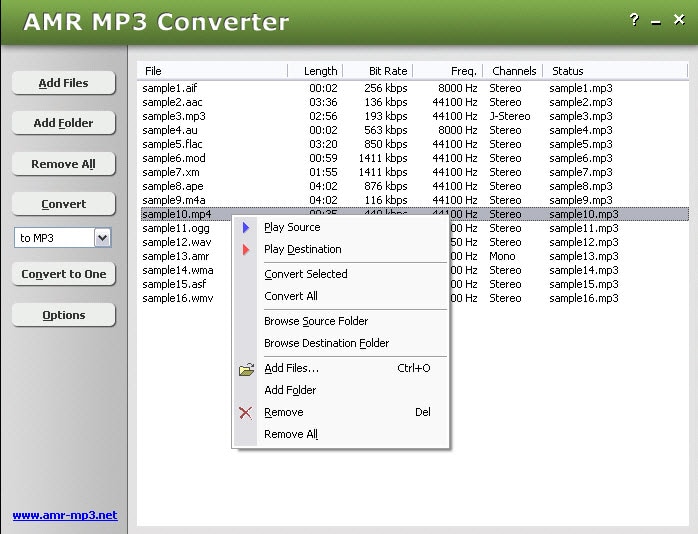Select the sample9.m4a file row
The image size is (698, 534).
point(414,200)
